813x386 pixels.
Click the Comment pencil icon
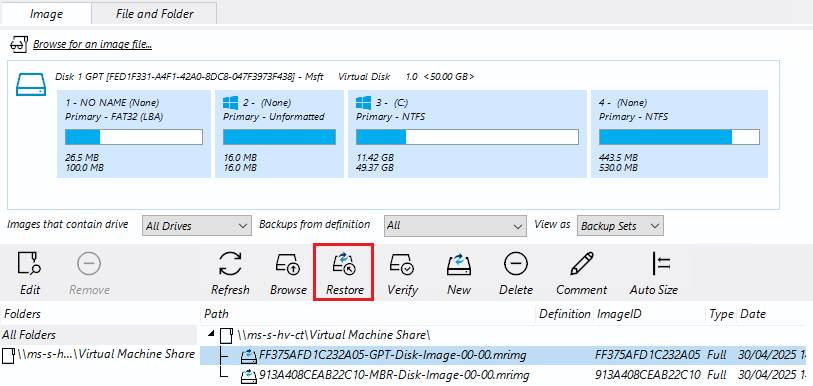point(582,264)
